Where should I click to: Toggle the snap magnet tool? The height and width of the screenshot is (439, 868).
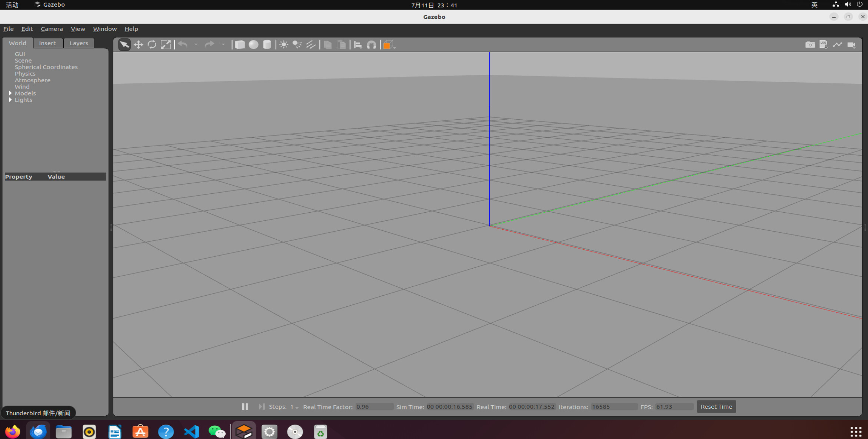[372, 45]
